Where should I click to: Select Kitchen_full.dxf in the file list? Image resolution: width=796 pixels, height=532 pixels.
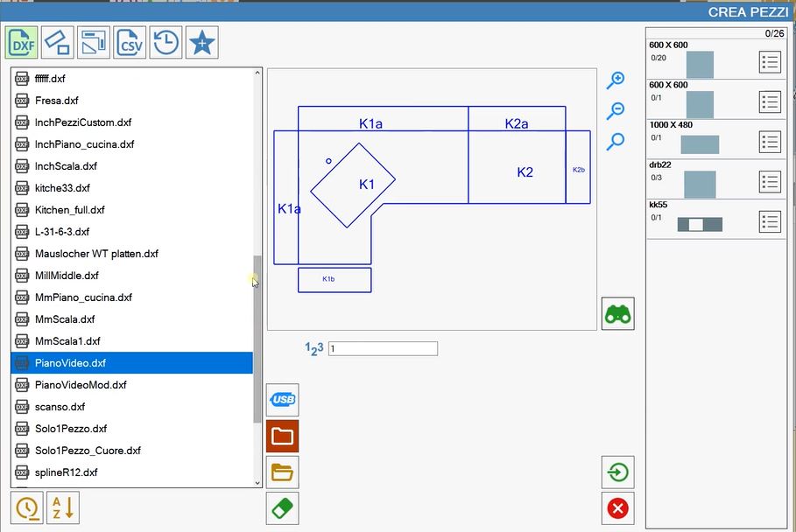click(131, 210)
